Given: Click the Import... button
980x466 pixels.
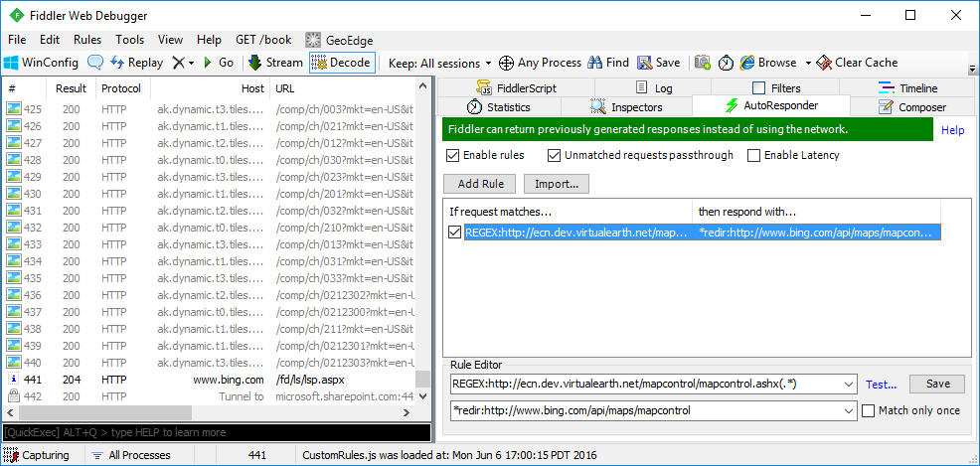Looking at the screenshot, I should tap(557, 184).
